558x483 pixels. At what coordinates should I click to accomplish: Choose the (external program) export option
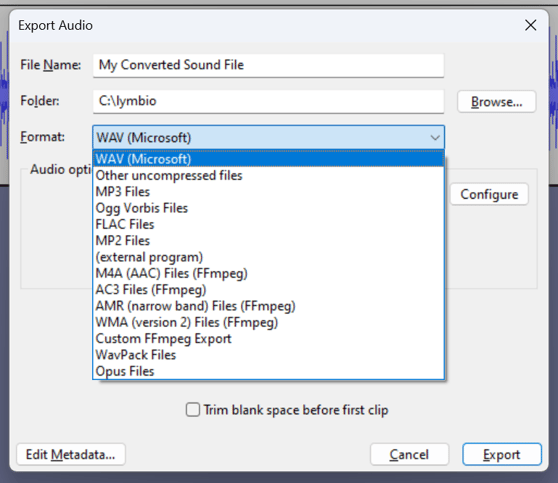tap(268, 257)
